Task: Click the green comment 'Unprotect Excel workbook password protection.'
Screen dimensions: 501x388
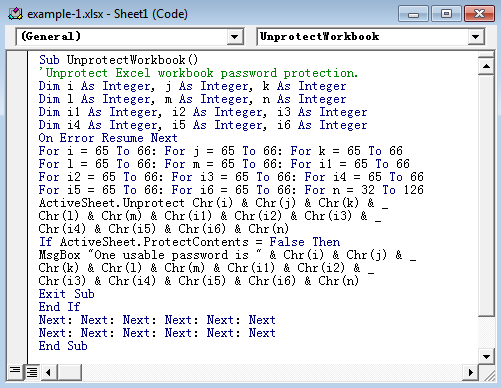Action: [x=198, y=73]
